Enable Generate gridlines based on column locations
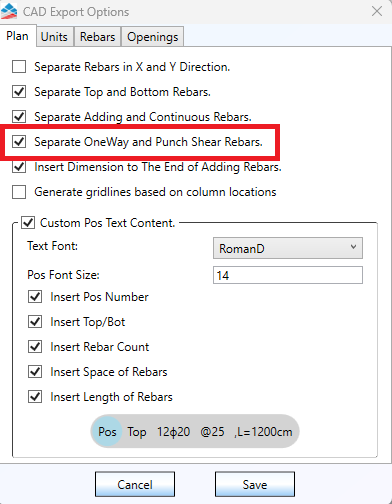Viewport: 392px width, 504px height. coord(19,192)
